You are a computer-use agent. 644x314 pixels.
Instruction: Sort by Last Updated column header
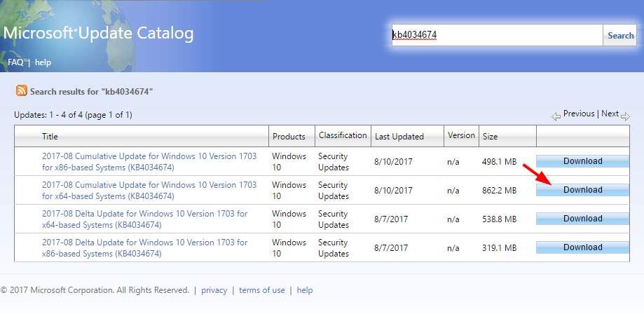(399, 137)
